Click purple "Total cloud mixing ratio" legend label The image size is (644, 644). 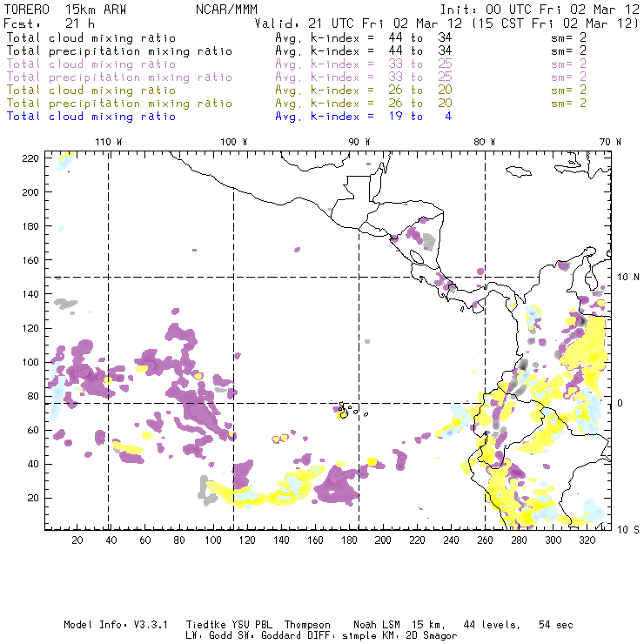[91, 64]
